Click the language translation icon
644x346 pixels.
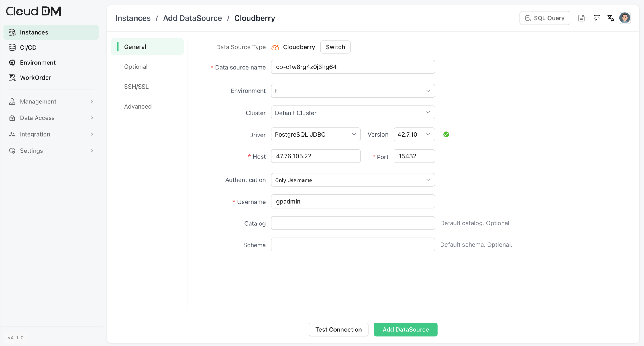[611, 18]
